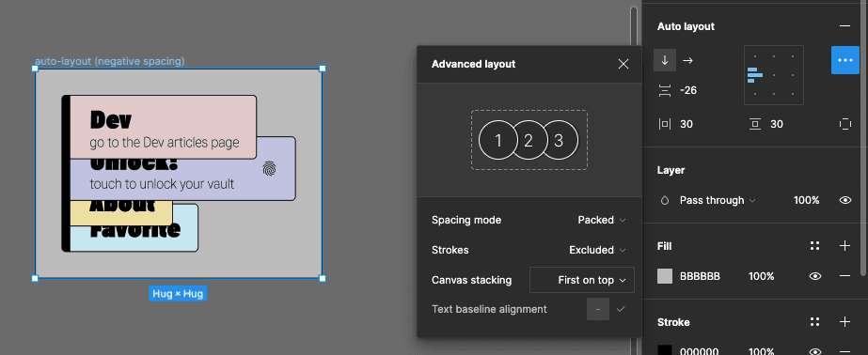Click vertical padding icon
This screenshot has height=355, width=868.
pos(756,124)
